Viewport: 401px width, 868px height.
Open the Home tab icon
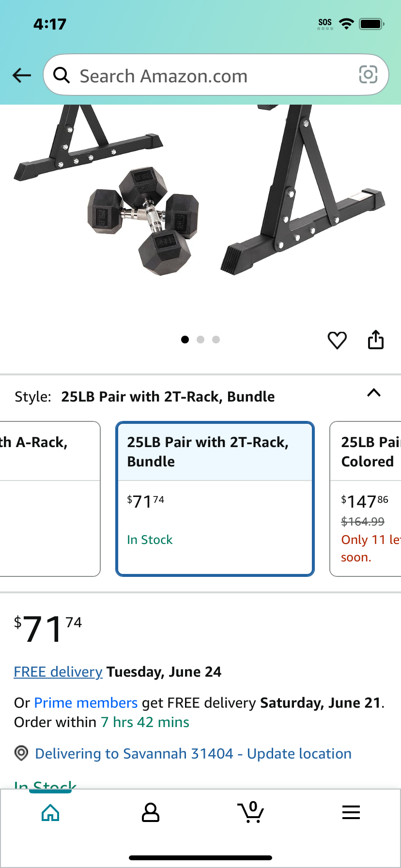[x=50, y=812]
